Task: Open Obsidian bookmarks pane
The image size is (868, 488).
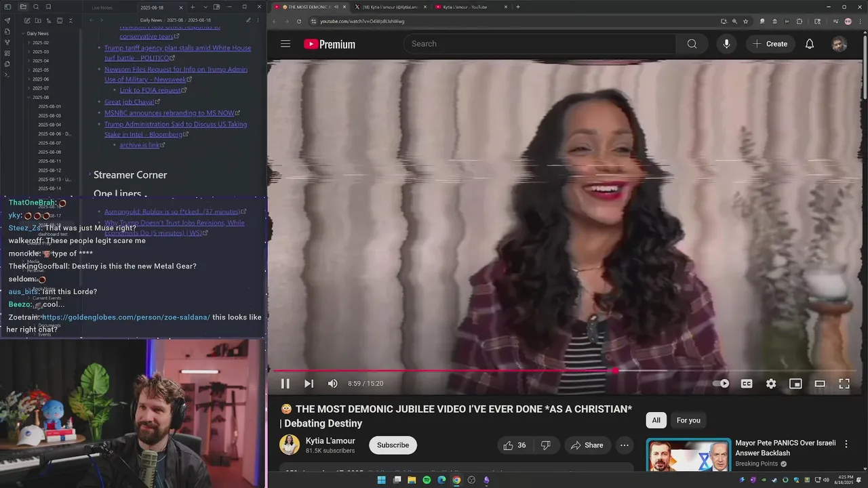Action: (x=49, y=7)
